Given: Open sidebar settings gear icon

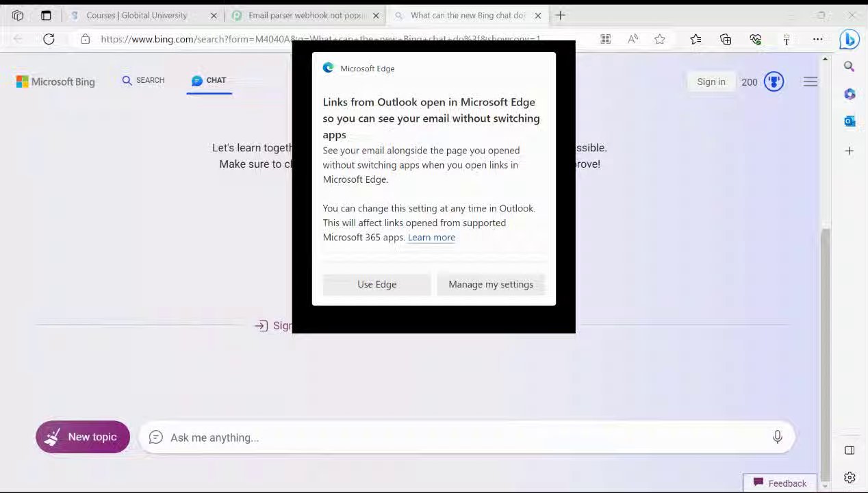Looking at the screenshot, I should click(x=850, y=478).
